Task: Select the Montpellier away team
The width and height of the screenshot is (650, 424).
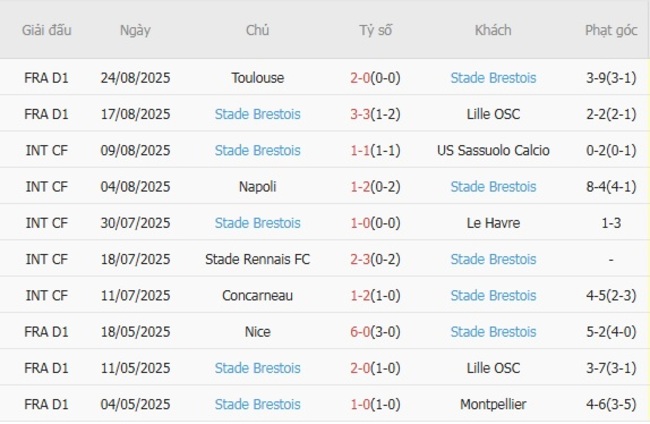Action: 493,405
